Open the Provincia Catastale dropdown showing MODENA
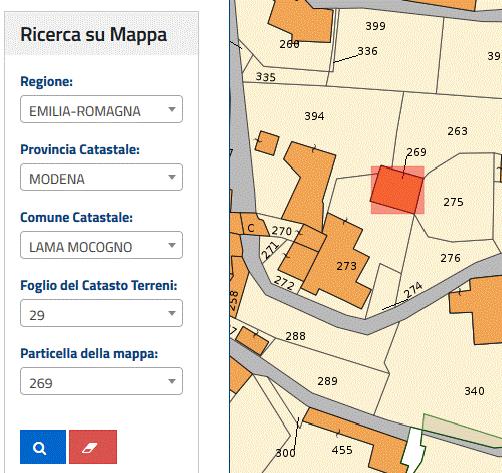 coord(101,177)
